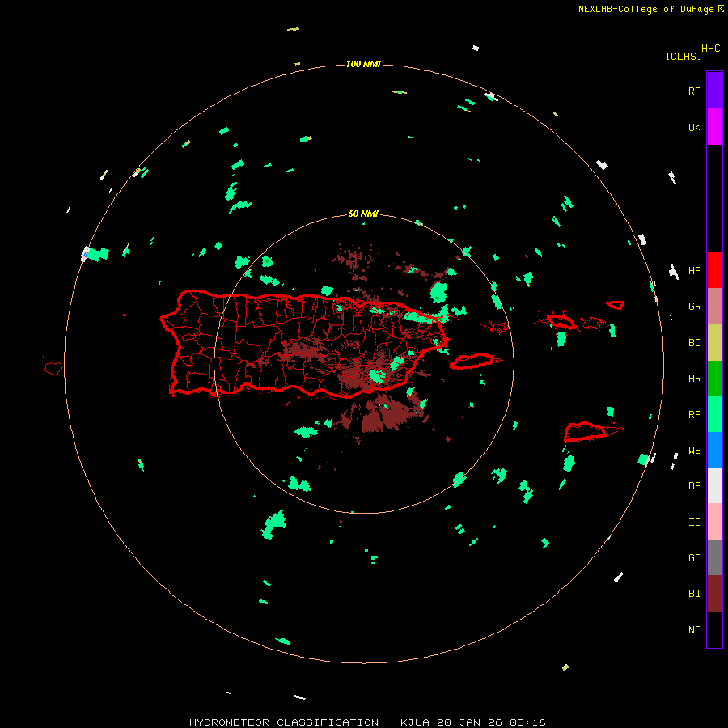The width and height of the screenshot is (728, 728).
Task: Click the BI brown legend swatch
Action: click(x=714, y=594)
